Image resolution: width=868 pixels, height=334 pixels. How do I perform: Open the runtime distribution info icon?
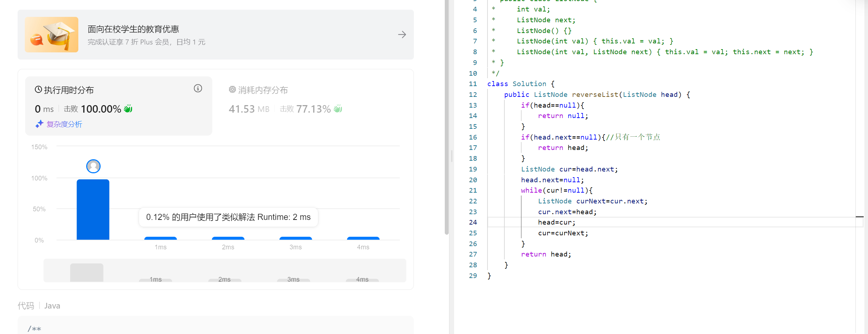click(x=198, y=88)
